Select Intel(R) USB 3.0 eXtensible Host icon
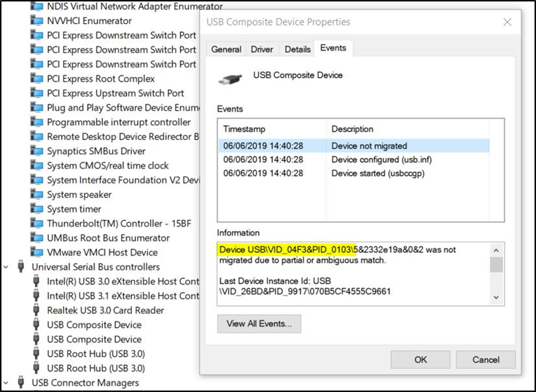This screenshot has height=392, width=536. (36, 281)
